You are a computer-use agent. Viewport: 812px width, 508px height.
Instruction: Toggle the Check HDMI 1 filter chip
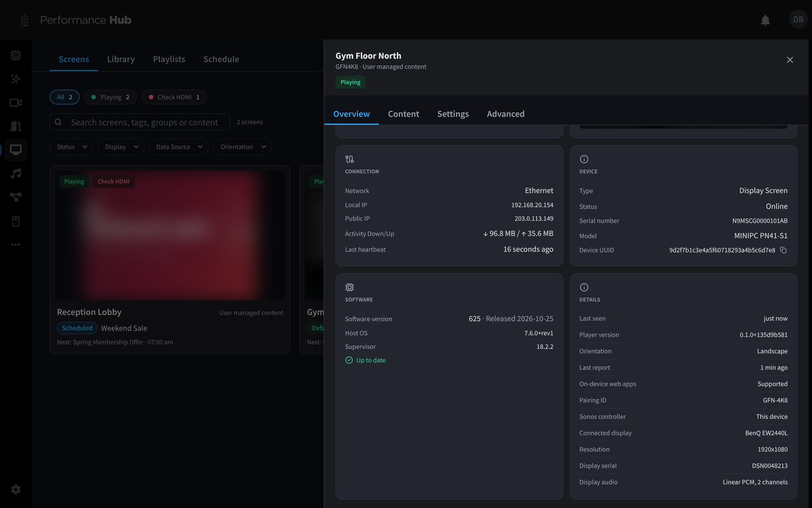(x=174, y=97)
